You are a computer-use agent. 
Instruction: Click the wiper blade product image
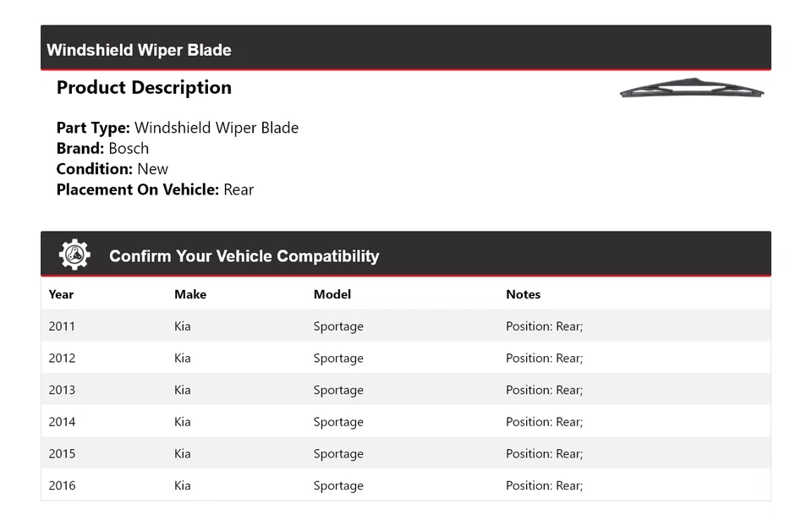(691, 88)
